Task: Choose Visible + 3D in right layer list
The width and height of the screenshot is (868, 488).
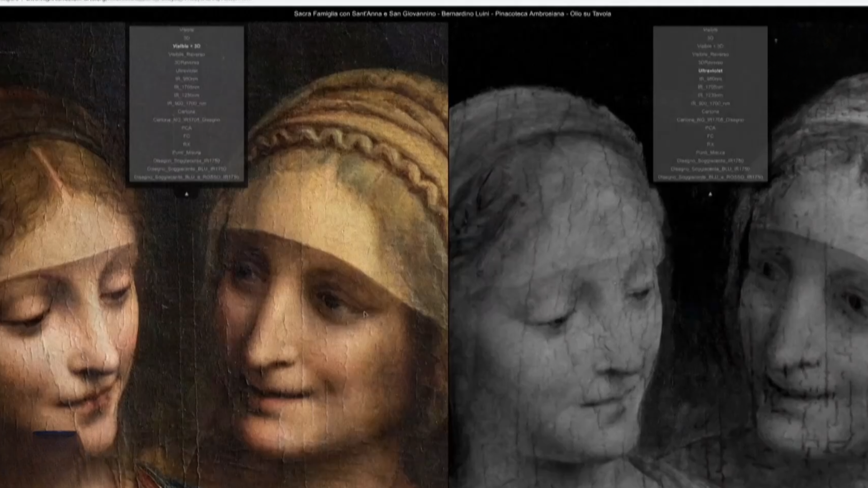Action: tap(710, 46)
